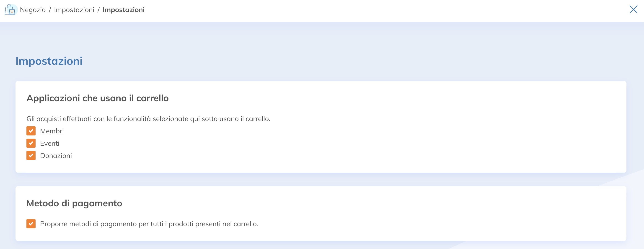Click the slash separator after Negozio
This screenshot has width=644, height=249.
click(x=50, y=10)
